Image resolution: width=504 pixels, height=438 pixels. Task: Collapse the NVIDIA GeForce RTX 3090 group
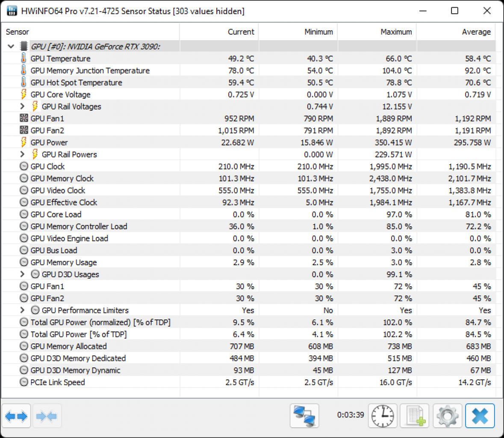coord(11,46)
